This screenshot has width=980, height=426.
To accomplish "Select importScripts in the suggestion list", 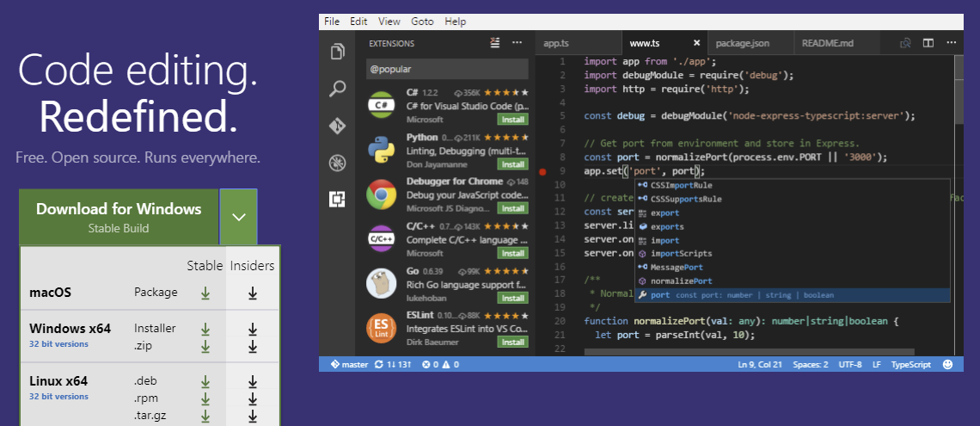I will coord(793,253).
